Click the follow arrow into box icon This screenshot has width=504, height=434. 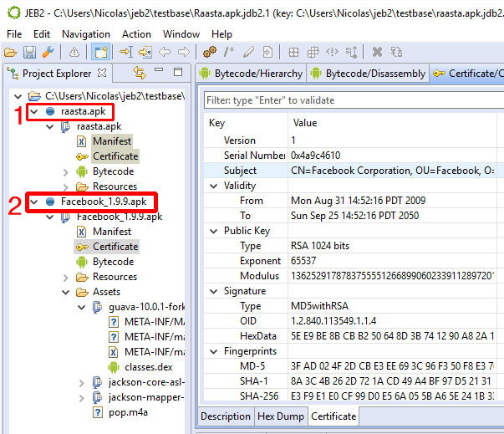click(145, 52)
